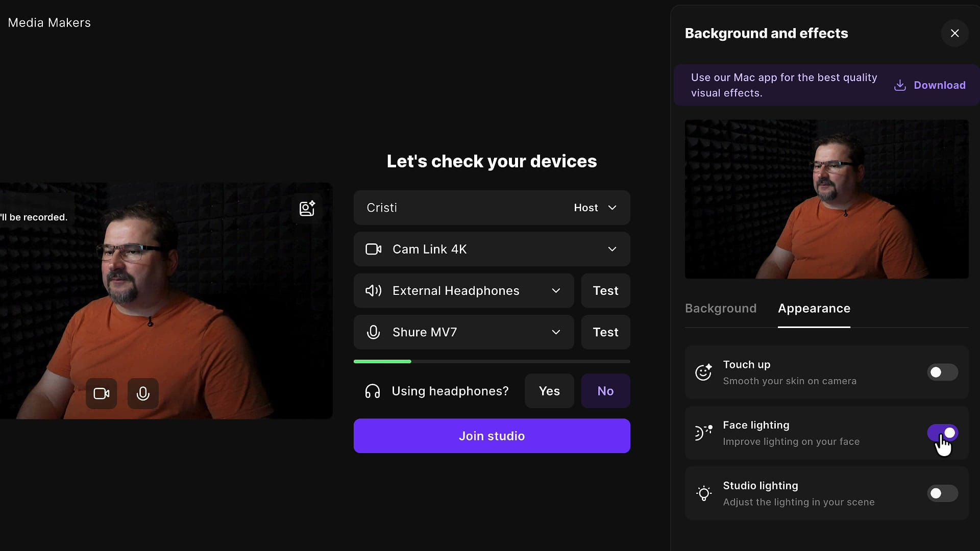Screen dimensions: 980x551
Task: Test the Shure MV7 microphone
Action: (605, 332)
